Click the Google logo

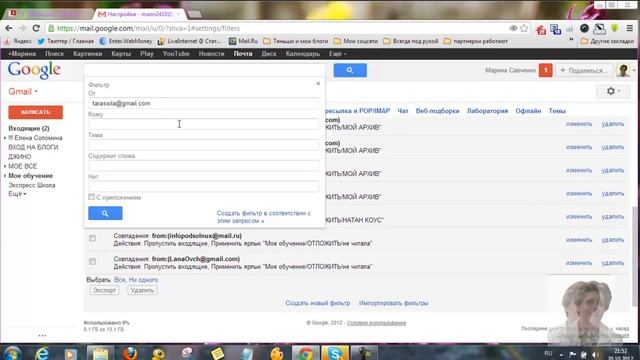(x=34, y=71)
